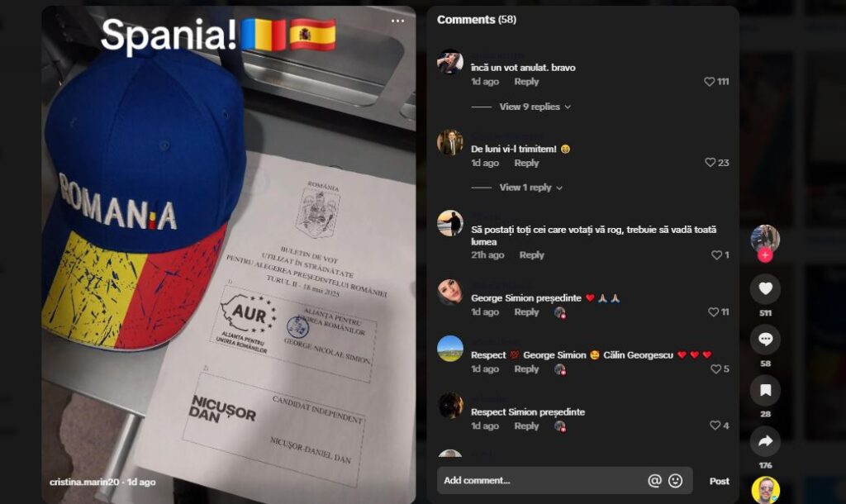Bookmark the video with the save icon
The height and width of the screenshot is (504, 846).
(x=765, y=390)
